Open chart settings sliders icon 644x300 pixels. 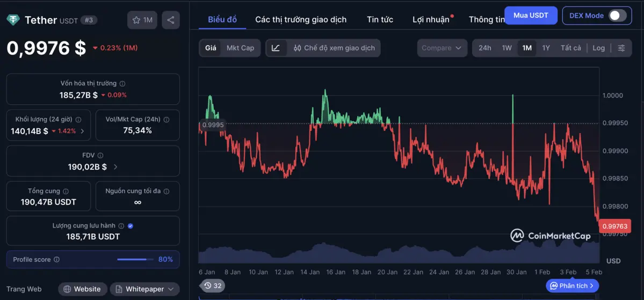[x=621, y=48]
